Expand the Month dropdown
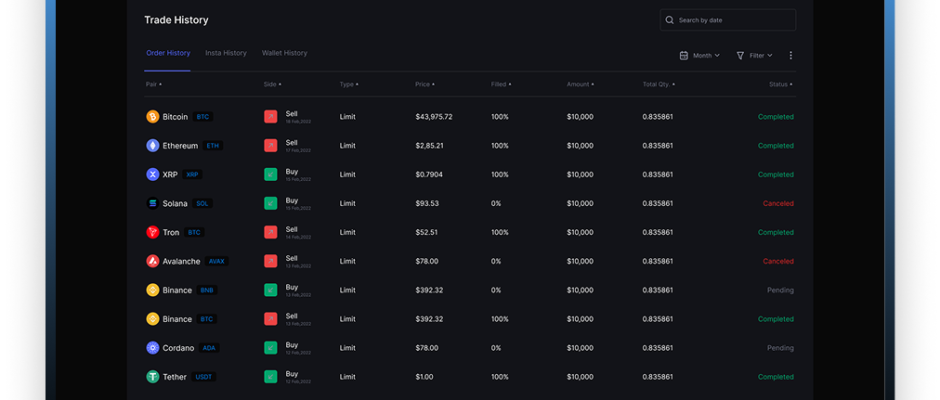Viewport: 940px width, 400px height. pos(700,56)
